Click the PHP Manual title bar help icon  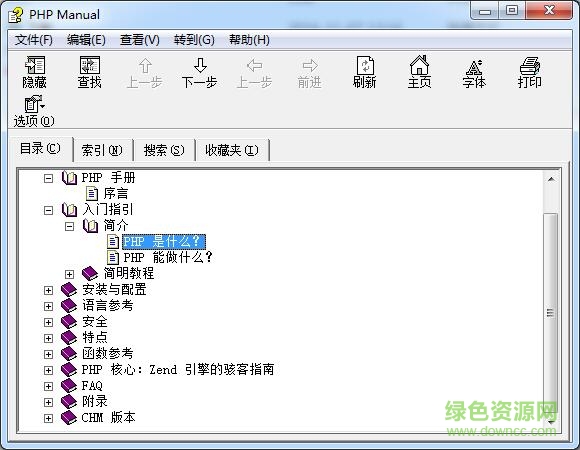[x=16, y=15]
